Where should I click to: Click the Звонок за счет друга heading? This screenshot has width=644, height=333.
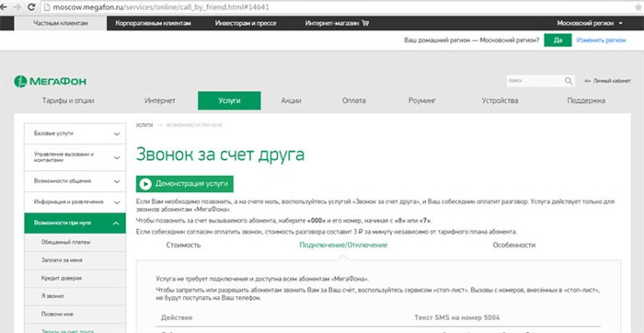pyautogui.click(x=220, y=154)
